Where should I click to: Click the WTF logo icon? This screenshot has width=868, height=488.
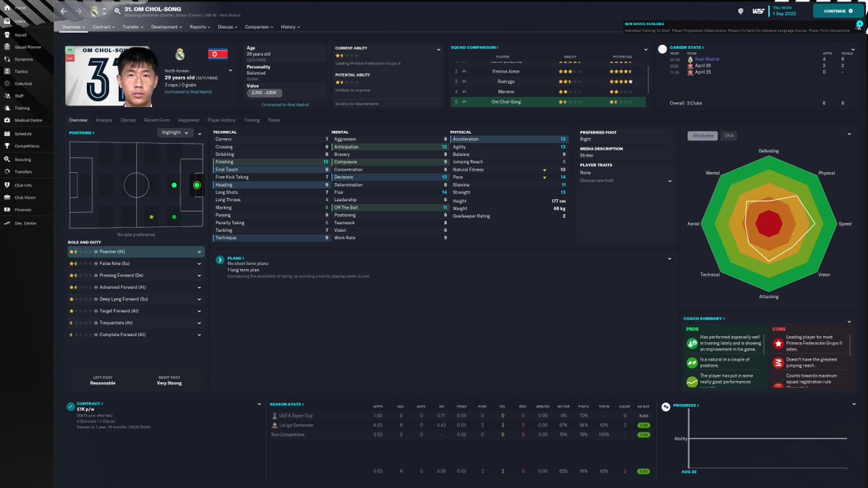click(x=758, y=11)
